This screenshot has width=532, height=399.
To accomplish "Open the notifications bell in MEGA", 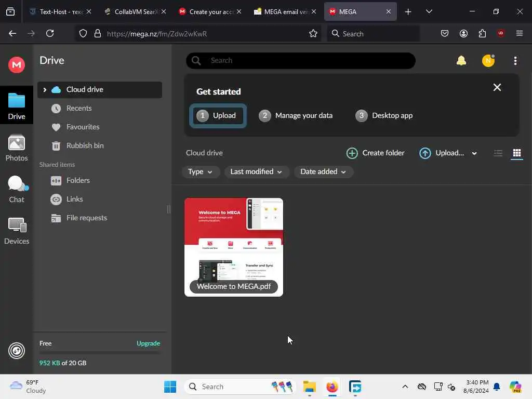I will 461,61.
